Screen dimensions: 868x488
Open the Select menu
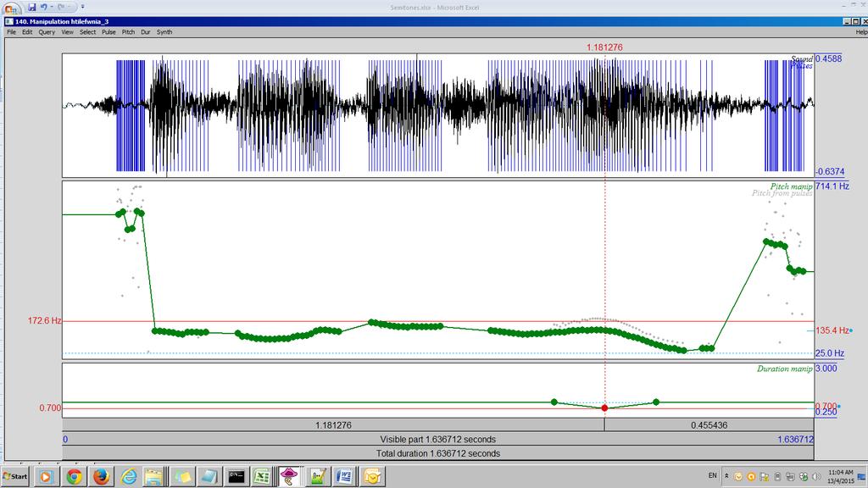(x=87, y=32)
